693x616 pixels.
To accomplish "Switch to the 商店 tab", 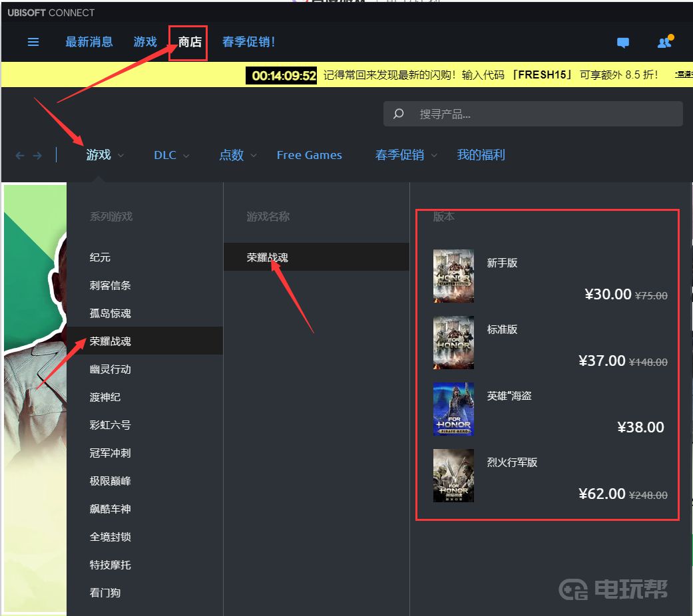I will tap(189, 42).
